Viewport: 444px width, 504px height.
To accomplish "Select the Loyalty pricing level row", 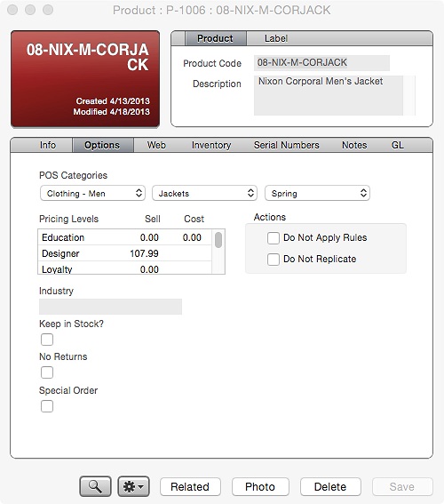I will pos(125,268).
